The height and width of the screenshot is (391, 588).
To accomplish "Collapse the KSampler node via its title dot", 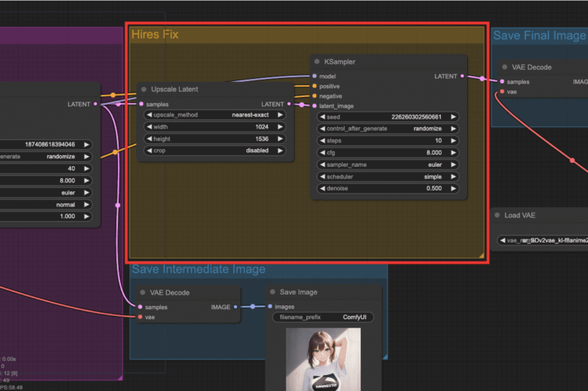I will (315, 62).
